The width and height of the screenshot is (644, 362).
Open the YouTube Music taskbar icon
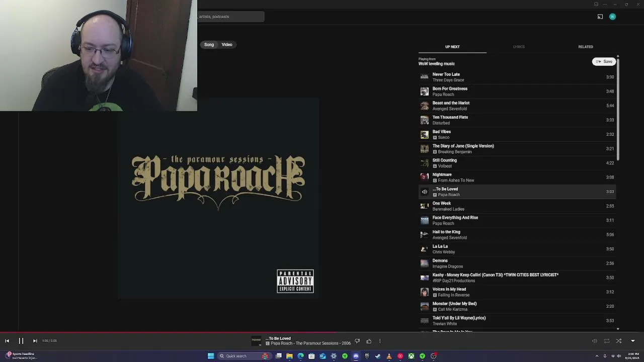(400, 356)
